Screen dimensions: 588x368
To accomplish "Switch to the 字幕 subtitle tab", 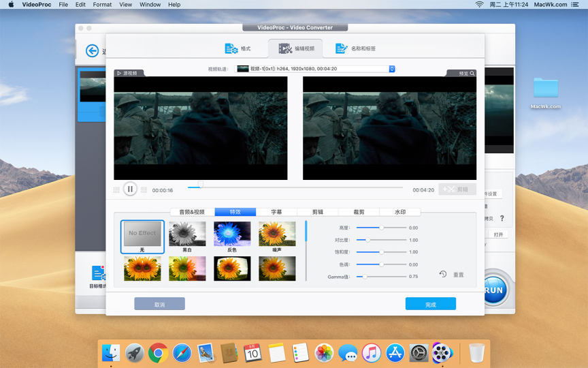I will click(x=276, y=212).
